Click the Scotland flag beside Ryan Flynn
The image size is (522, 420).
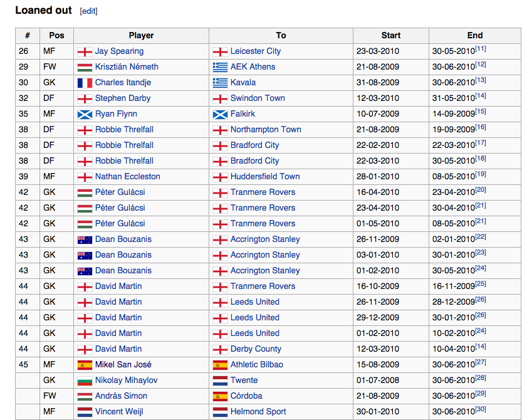click(85, 115)
